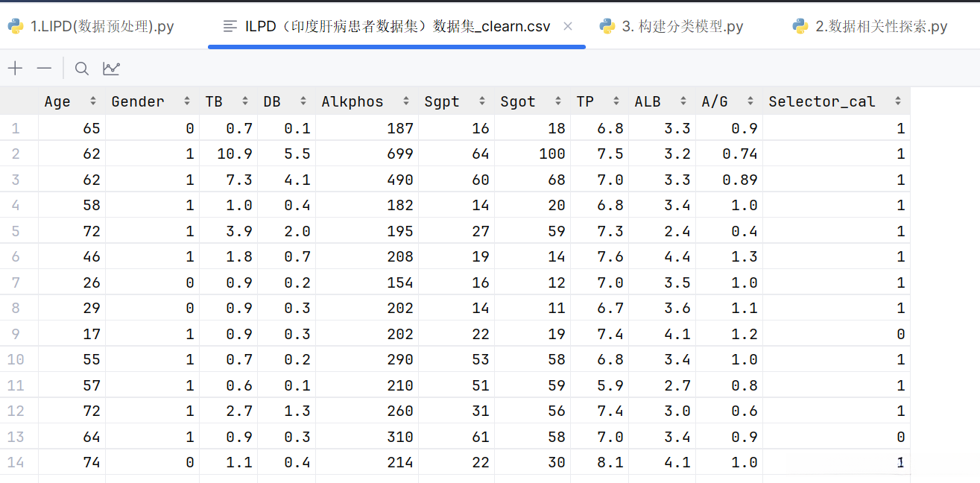Select row number 5
The height and width of the screenshot is (483, 980).
coord(16,231)
